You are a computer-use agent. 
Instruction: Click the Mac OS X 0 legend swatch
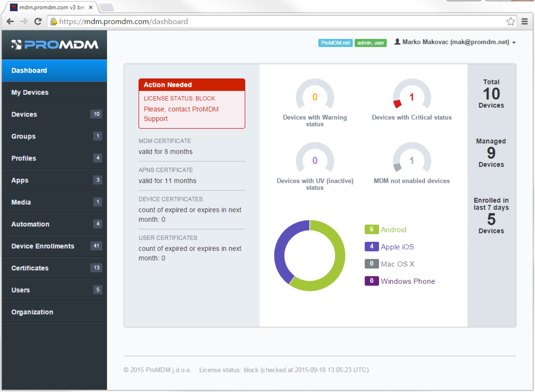(372, 264)
